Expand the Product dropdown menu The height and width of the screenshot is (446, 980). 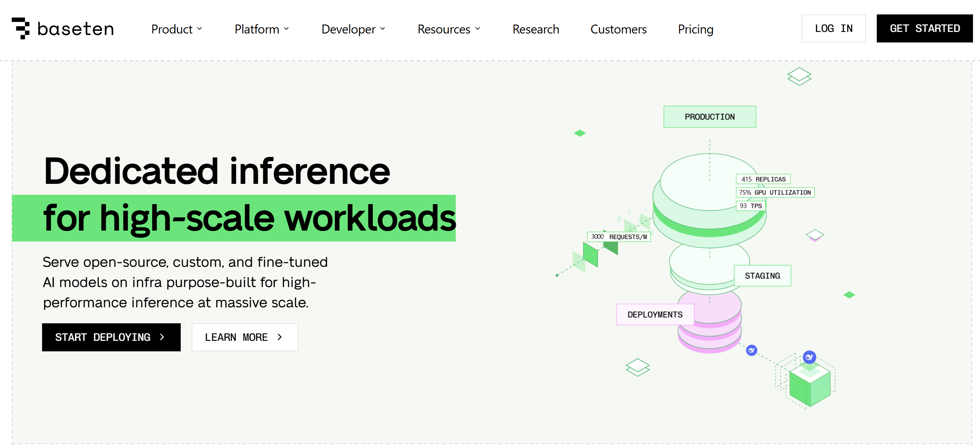[x=176, y=29]
